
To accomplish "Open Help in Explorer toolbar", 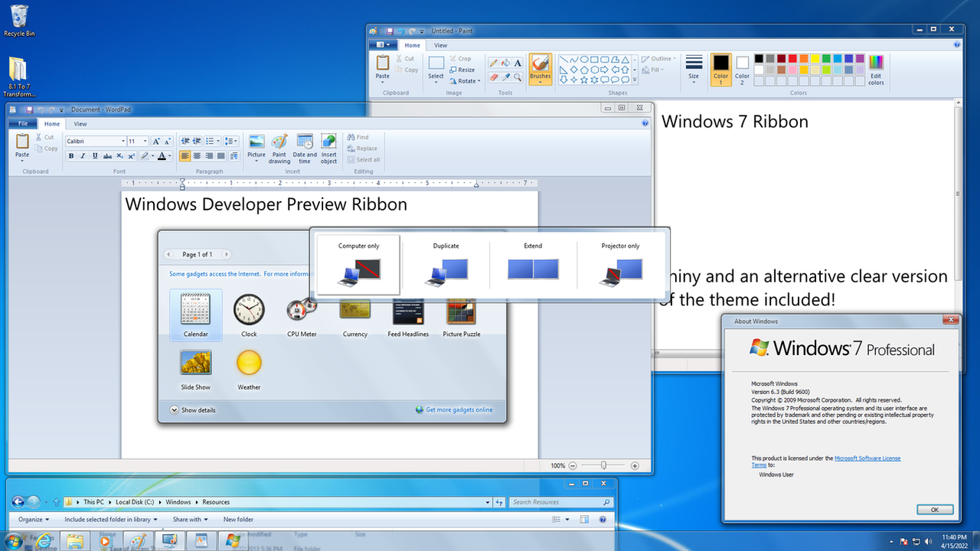I will 603,519.
